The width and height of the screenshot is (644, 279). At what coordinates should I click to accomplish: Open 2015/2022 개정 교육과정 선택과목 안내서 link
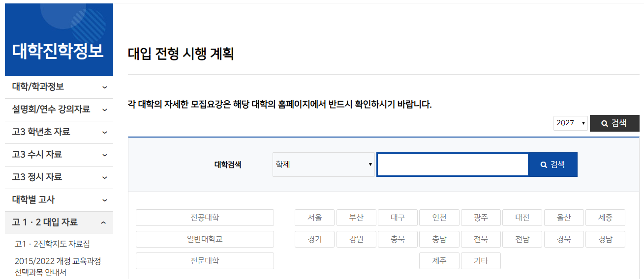58,267
